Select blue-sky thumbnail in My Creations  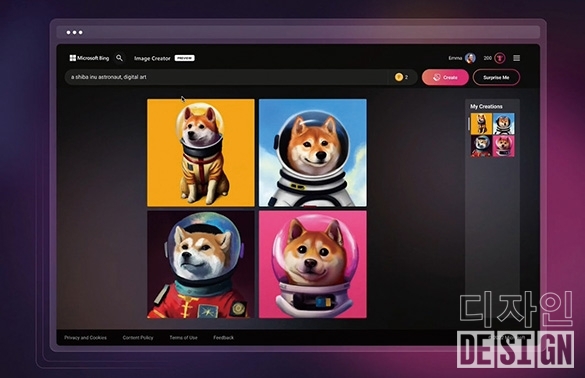pos(504,124)
